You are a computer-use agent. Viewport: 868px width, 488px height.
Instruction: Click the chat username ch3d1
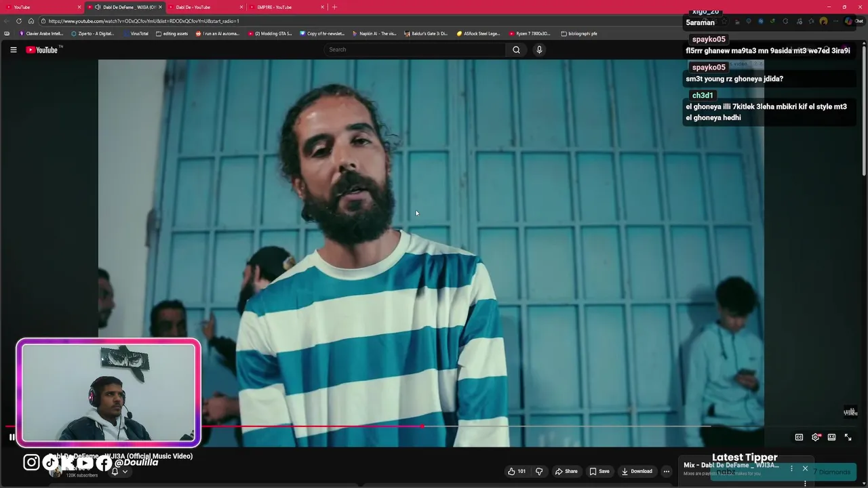(703, 96)
